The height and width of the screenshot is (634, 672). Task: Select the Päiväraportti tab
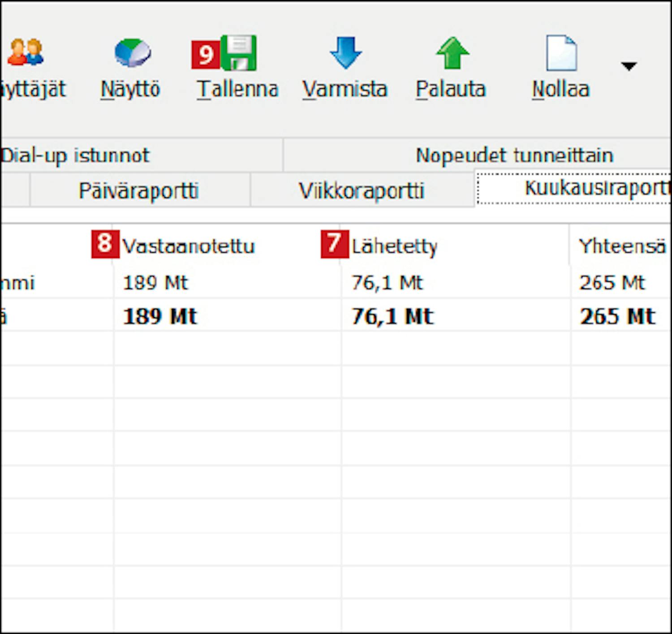point(138,191)
